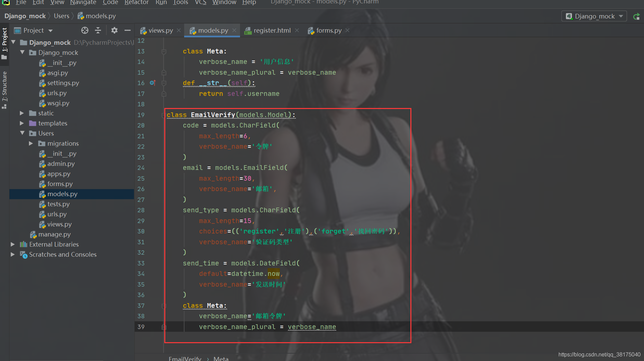The image size is (644, 361).
Task: Open the Project view dropdown
Action: [50, 31]
